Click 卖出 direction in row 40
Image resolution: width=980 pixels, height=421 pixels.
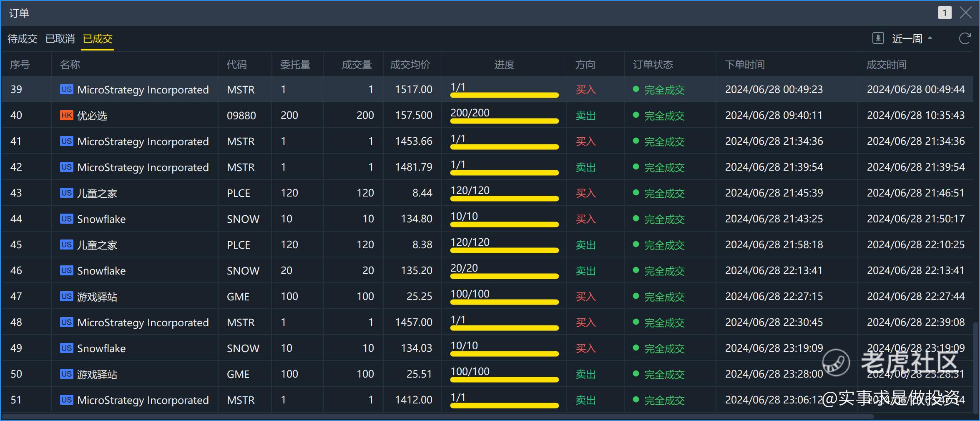[x=585, y=116]
